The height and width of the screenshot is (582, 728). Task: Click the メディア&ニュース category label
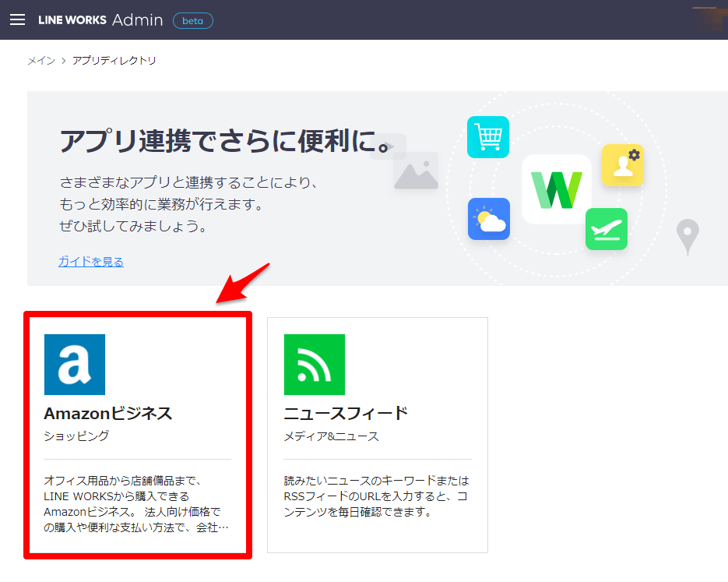pyautogui.click(x=332, y=436)
